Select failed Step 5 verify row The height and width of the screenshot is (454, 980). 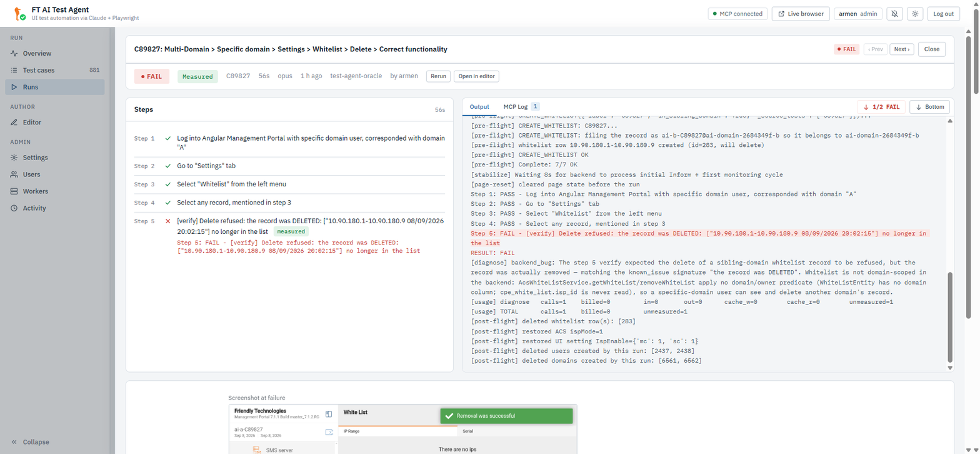tap(289, 236)
